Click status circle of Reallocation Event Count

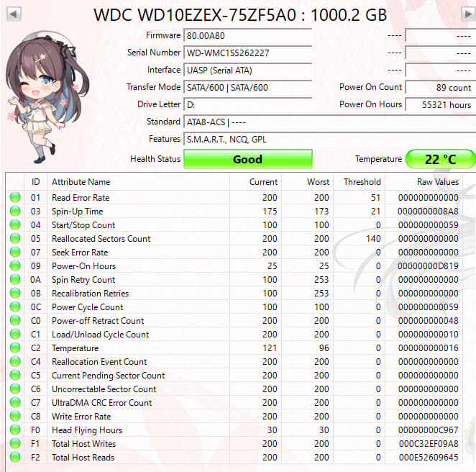[15, 361]
